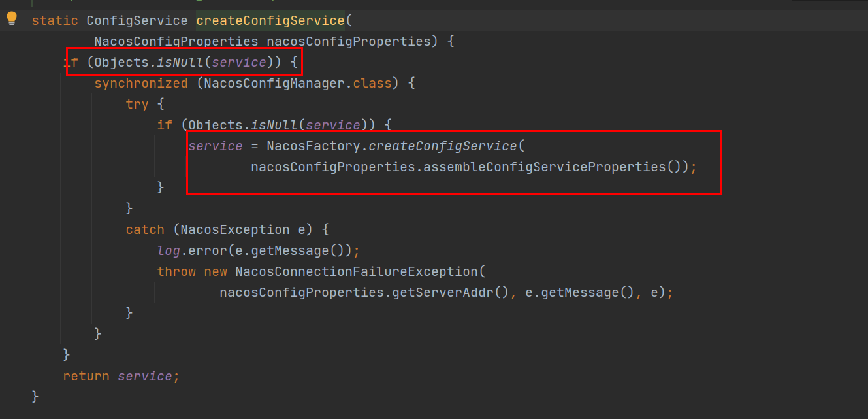Click 'service' in the return statement

[x=145, y=376]
